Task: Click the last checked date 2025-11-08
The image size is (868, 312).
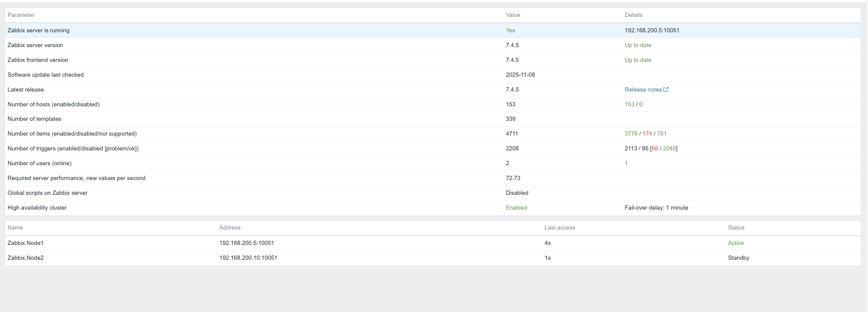Action: pyautogui.click(x=520, y=75)
